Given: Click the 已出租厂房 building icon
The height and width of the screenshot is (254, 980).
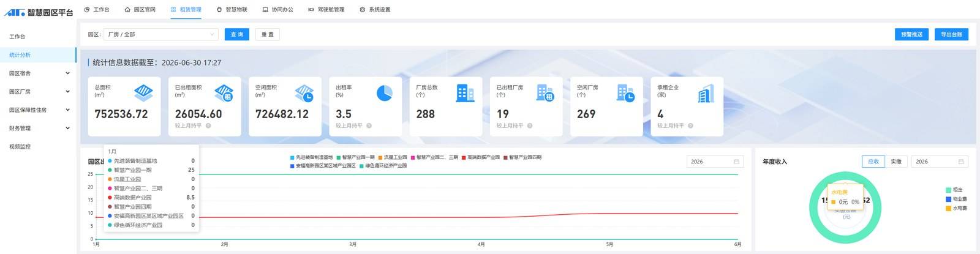Looking at the screenshot, I should (545, 93).
